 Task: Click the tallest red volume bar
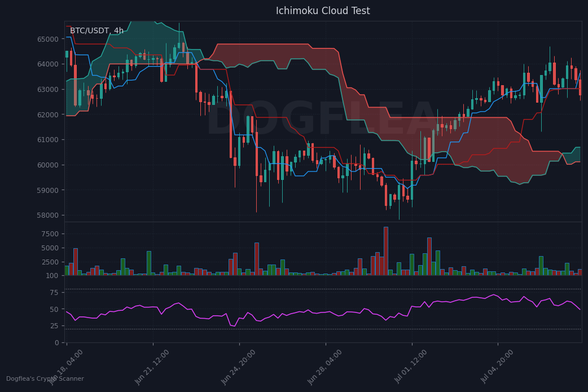[x=386, y=251]
